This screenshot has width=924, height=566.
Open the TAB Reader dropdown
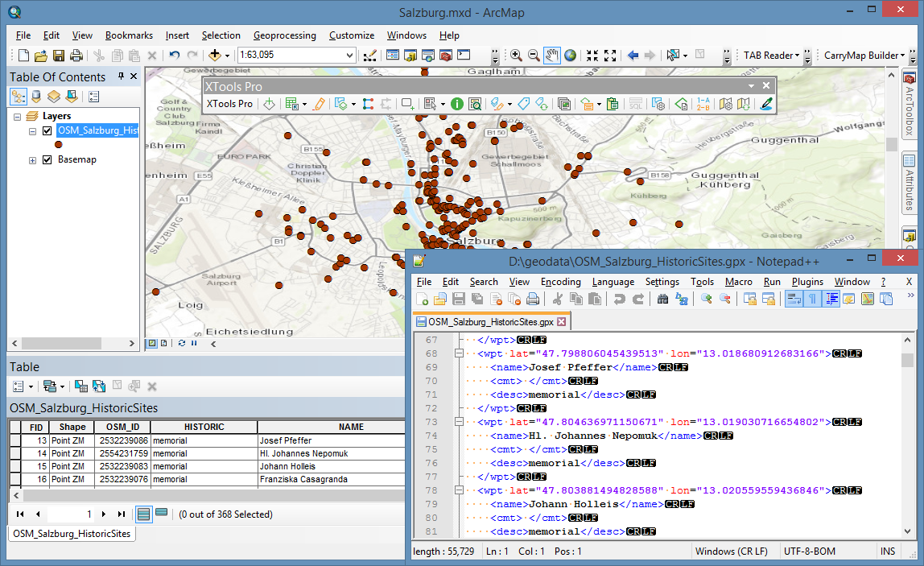[798, 56]
